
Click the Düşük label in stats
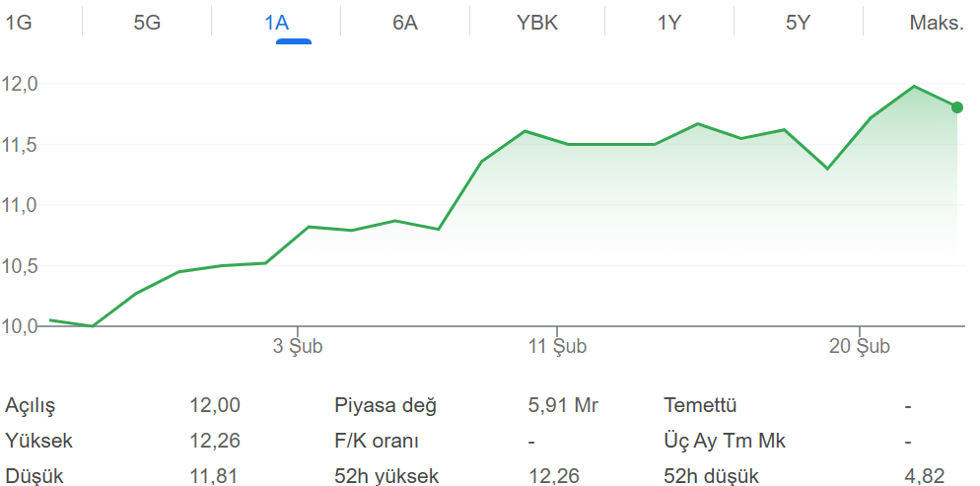click(x=35, y=476)
